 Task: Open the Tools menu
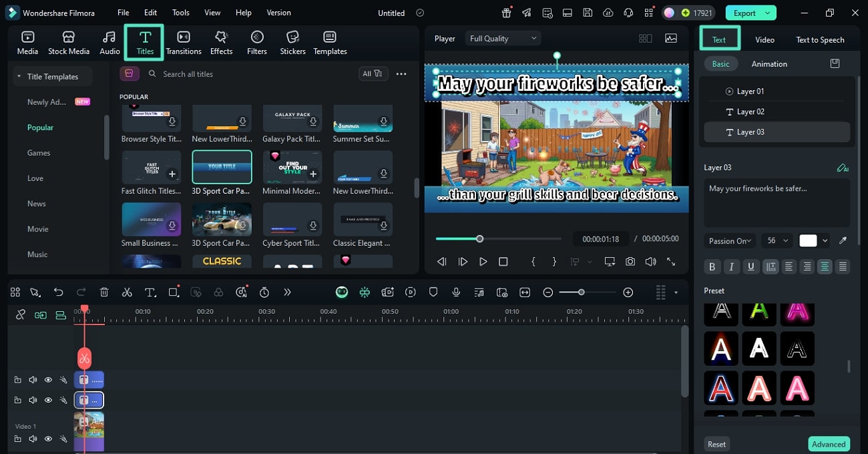tap(180, 13)
